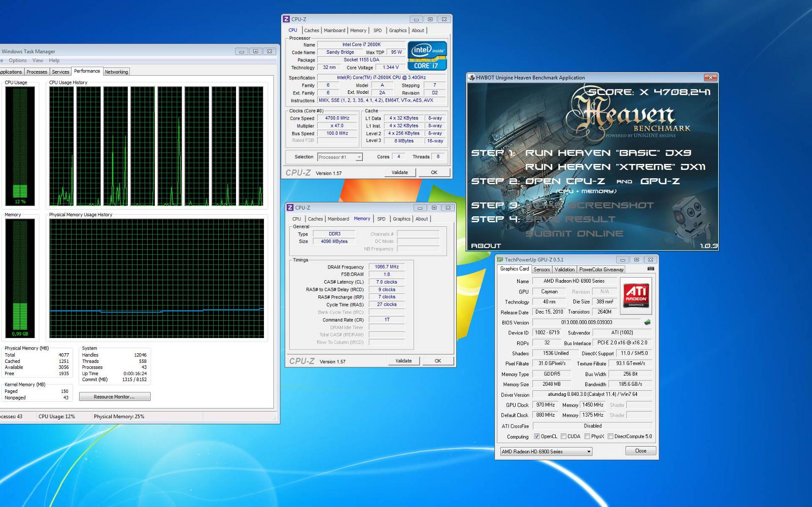This screenshot has width=812, height=507.
Task: Click the Score X 4708,241 text
Action: coord(650,92)
